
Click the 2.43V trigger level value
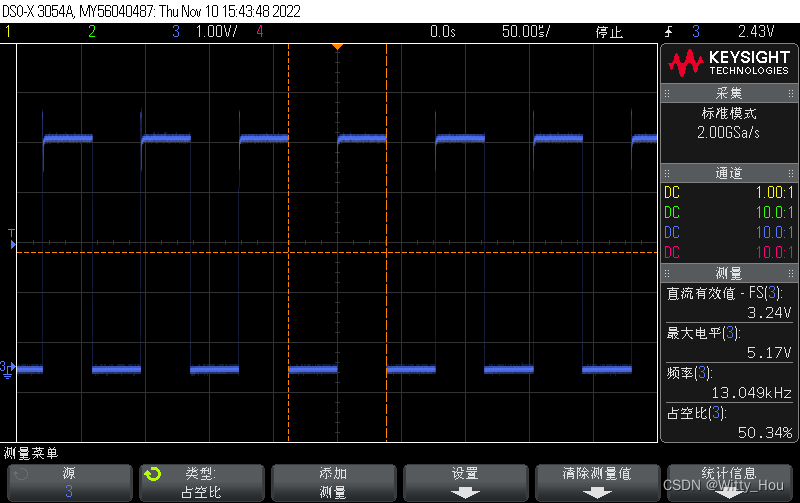(756, 32)
